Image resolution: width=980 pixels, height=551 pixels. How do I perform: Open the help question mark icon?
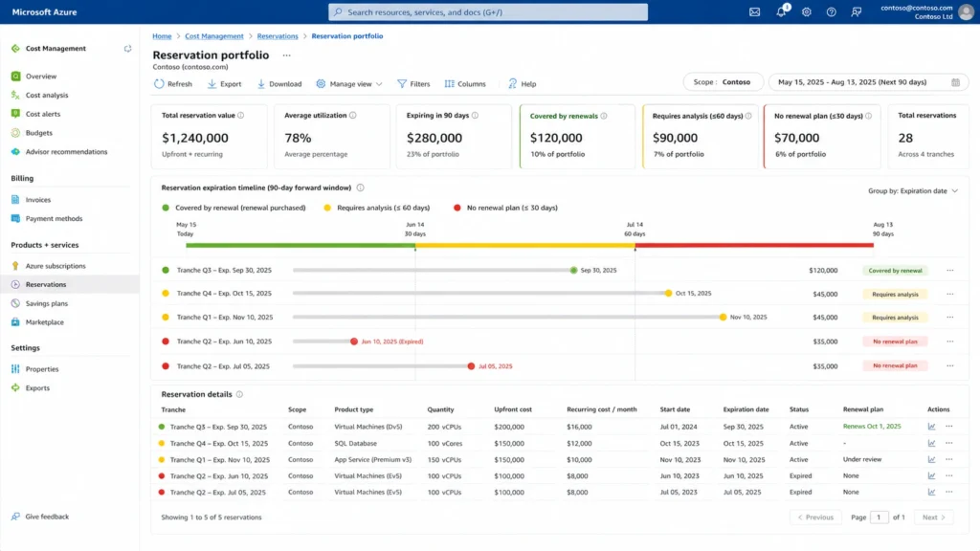832,11
